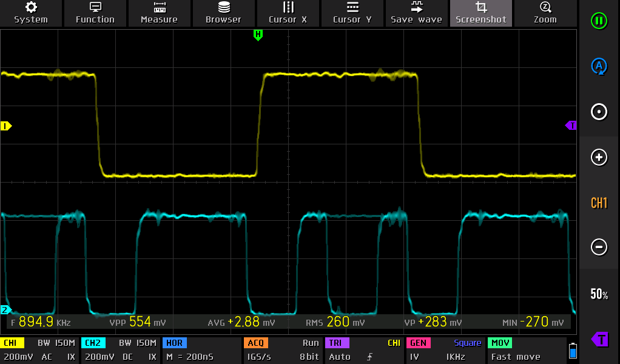Open the Function menu

tap(95, 13)
